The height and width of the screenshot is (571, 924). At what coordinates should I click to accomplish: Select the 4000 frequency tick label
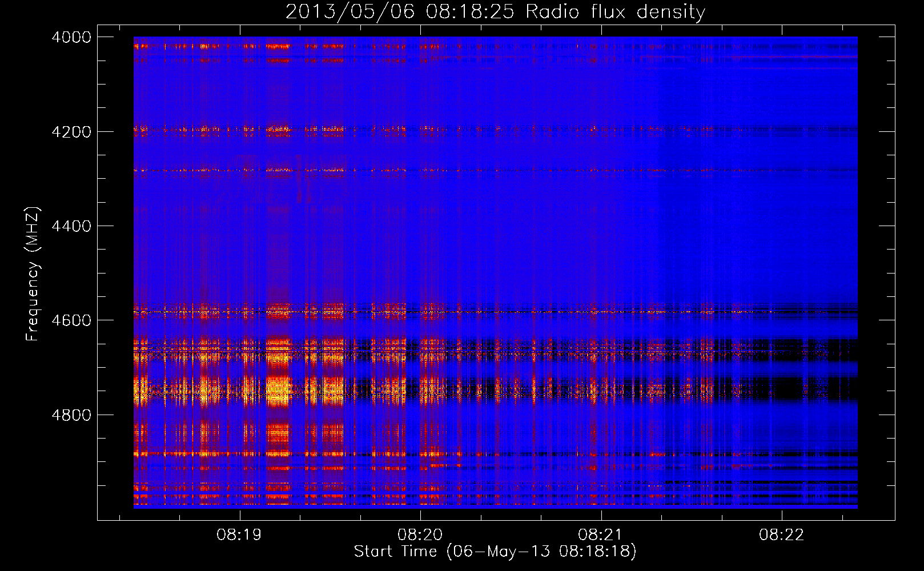click(x=71, y=37)
